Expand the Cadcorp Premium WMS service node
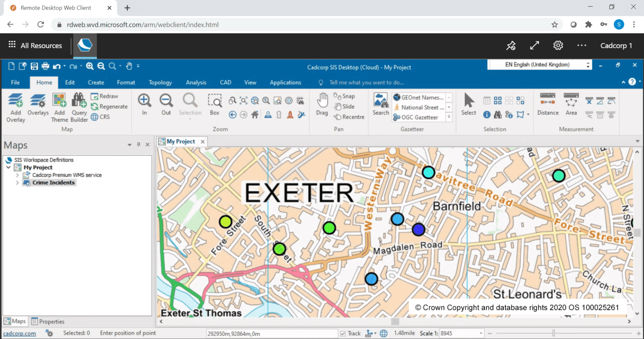The width and height of the screenshot is (644, 339). pos(18,175)
